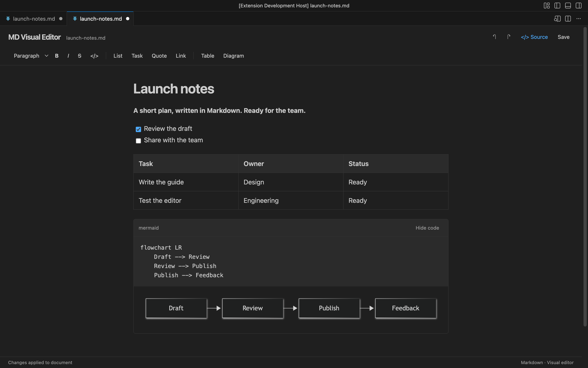This screenshot has height=368, width=588.
Task: Hide the mermaid code block
Action: click(x=427, y=228)
